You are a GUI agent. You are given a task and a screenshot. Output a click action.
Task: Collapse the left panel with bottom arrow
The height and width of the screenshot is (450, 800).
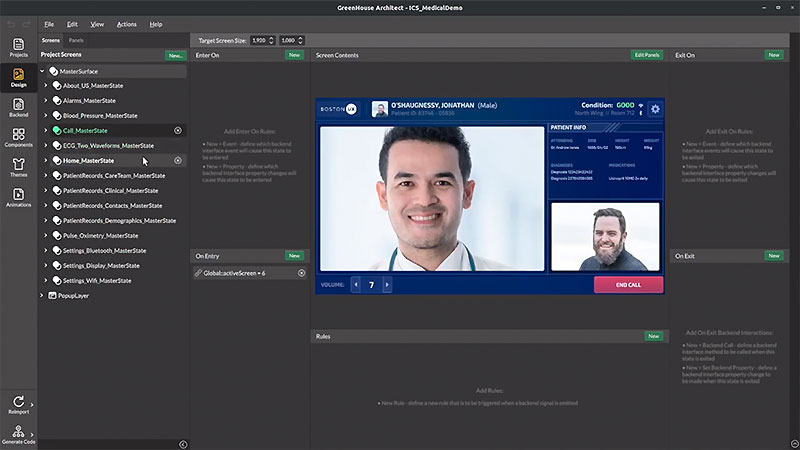(x=183, y=444)
